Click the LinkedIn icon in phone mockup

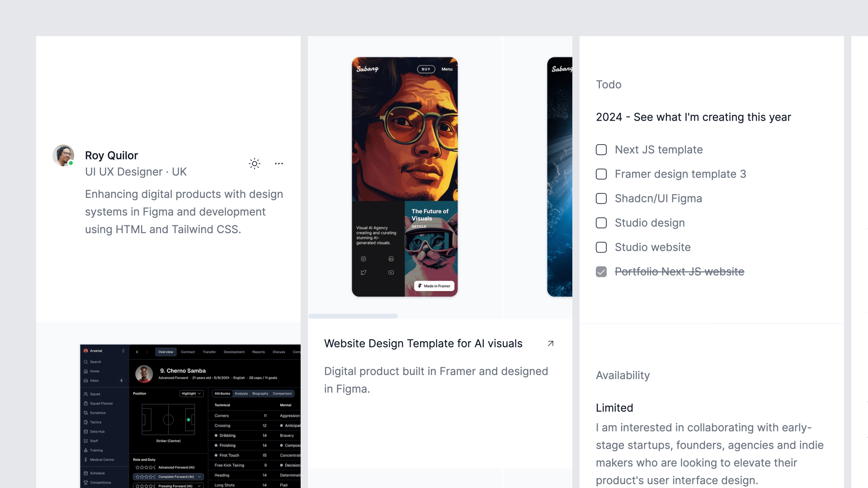[391, 259]
